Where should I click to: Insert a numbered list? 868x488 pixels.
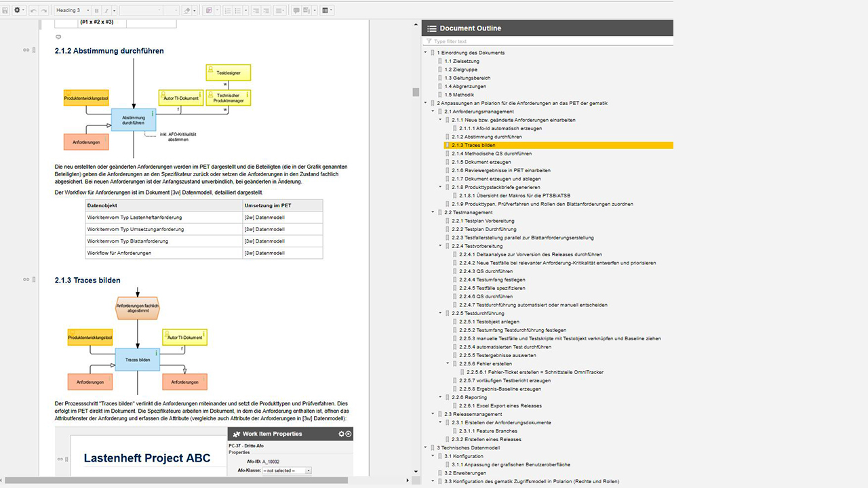228,10
